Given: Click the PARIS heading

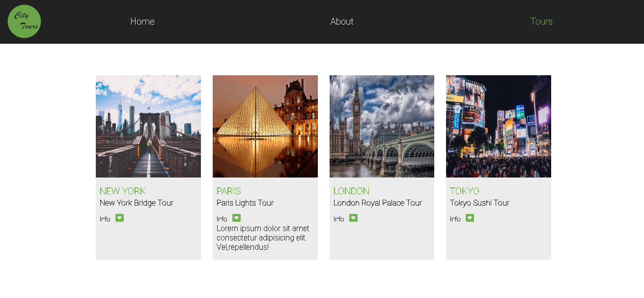Looking at the screenshot, I should pyautogui.click(x=229, y=191).
